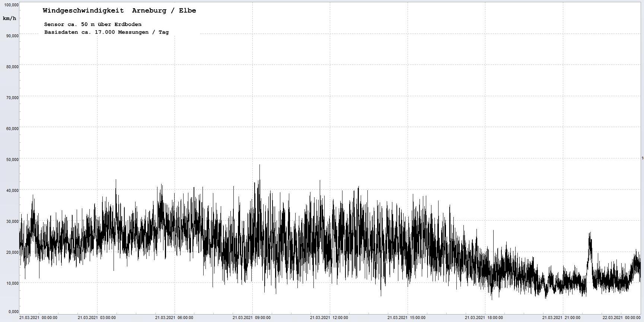
Task: Click the 100,000 y-axis label
Action: point(11,5)
